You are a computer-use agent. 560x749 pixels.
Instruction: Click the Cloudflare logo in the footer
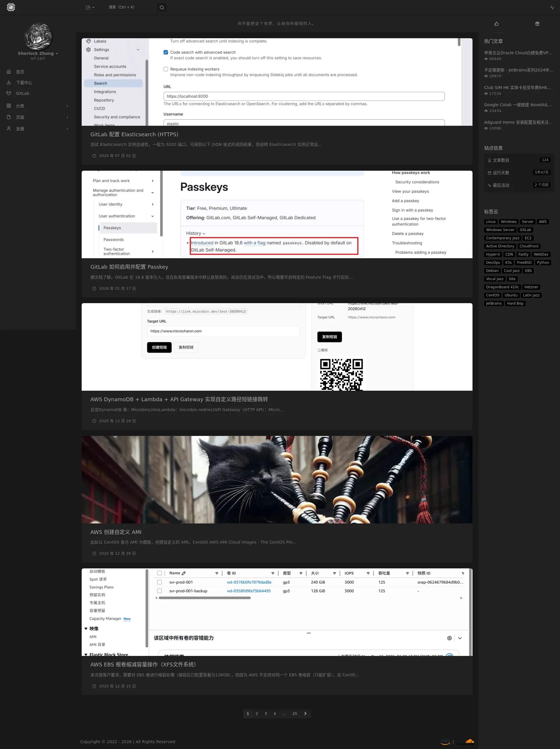466,741
